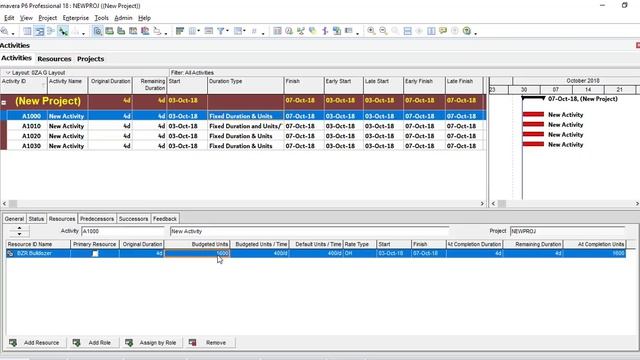Open the Table Font and Row icon

[209, 31]
